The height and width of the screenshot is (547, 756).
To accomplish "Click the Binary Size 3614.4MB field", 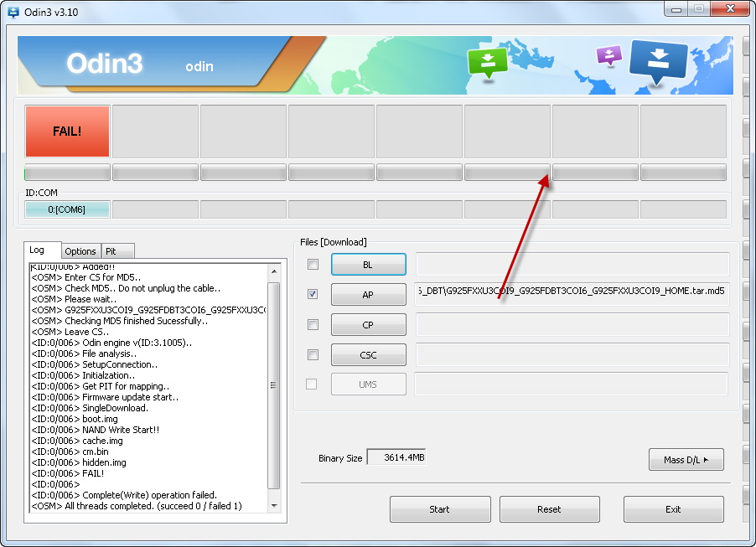I will (x=396, y=457).
